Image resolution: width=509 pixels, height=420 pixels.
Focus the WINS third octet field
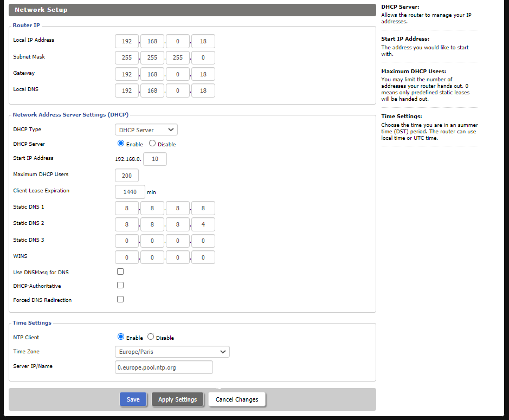click(178, 257)
